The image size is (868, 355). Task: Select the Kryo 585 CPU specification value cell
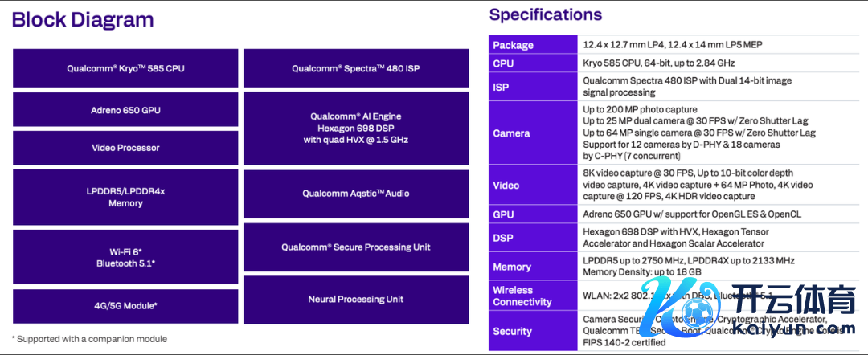click(658, 63)
